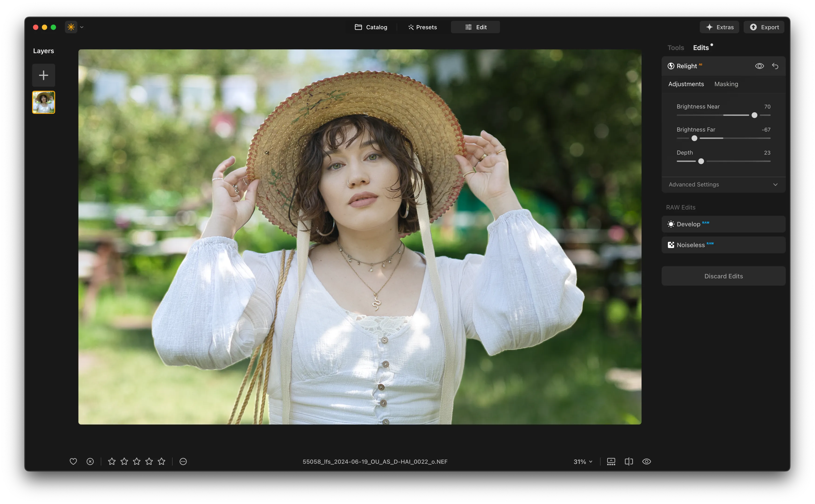Click the add new layer plus button
Image resolution: width=815 pixels, height=504 pixels.
click(x=43, y=75)
